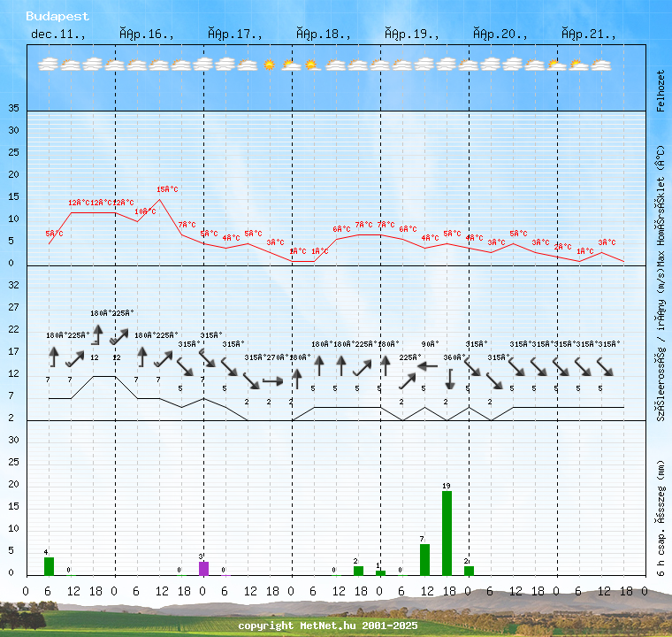Select the lone 225° arrow before the 90° arrow
The height and width of the screenshot is (637, 672).
406,380
